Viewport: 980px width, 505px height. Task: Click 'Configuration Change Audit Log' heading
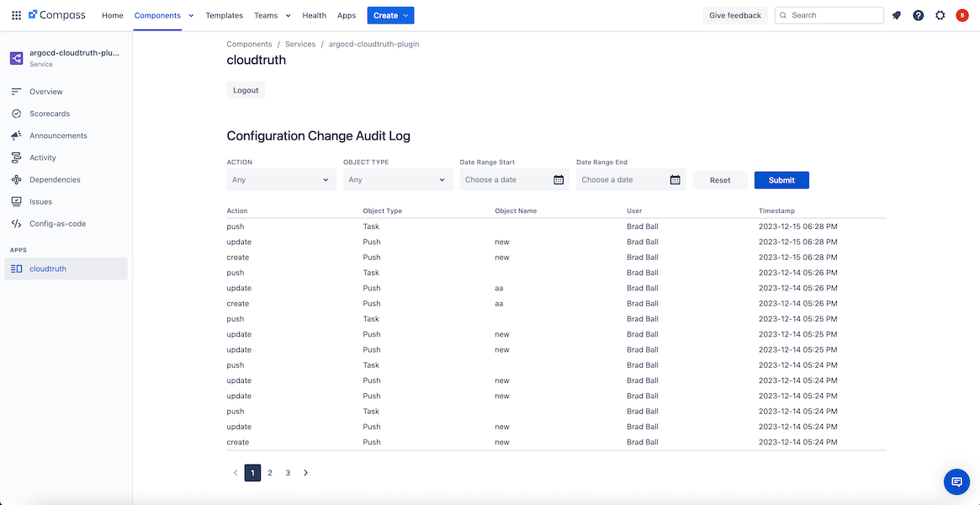318,136
